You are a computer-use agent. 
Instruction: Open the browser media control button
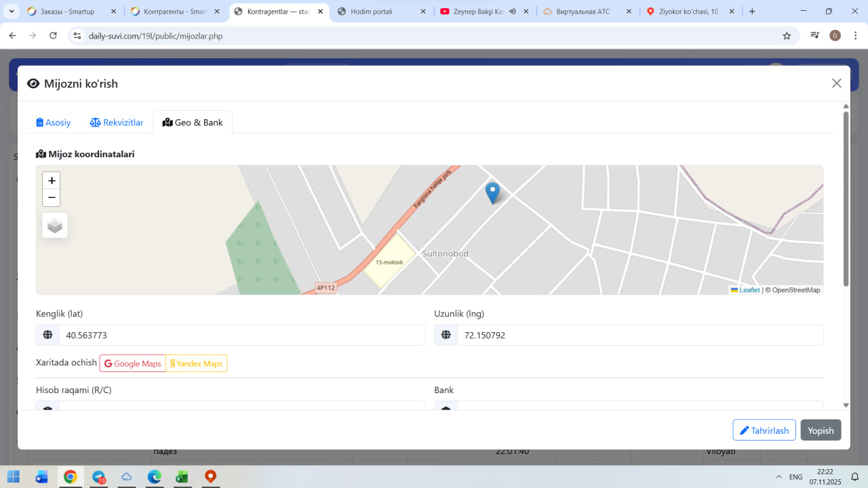[x=815, y=36]
